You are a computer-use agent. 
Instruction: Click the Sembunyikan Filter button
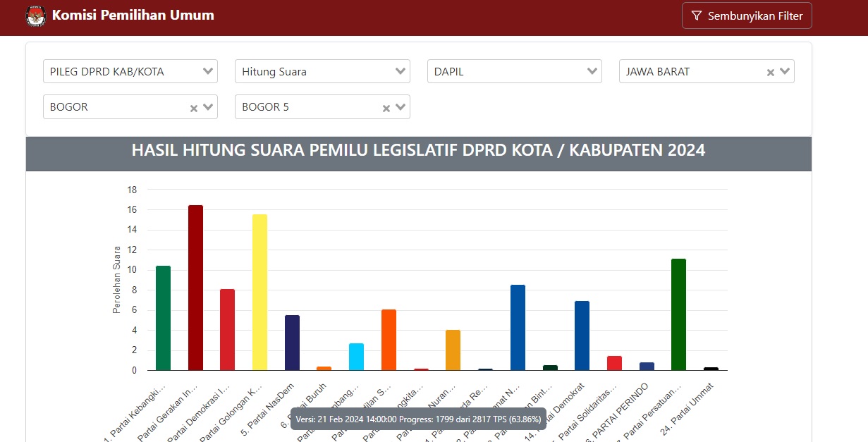coord(747,16)
